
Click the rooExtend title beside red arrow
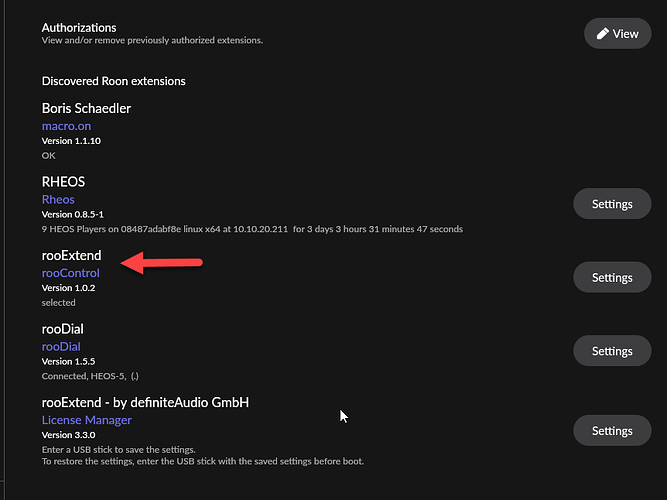click(x=71, y=255)
